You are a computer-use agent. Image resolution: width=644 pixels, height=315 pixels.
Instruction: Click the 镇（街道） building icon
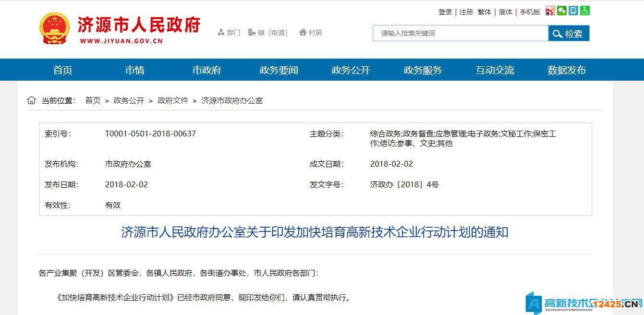coord(252,32)
